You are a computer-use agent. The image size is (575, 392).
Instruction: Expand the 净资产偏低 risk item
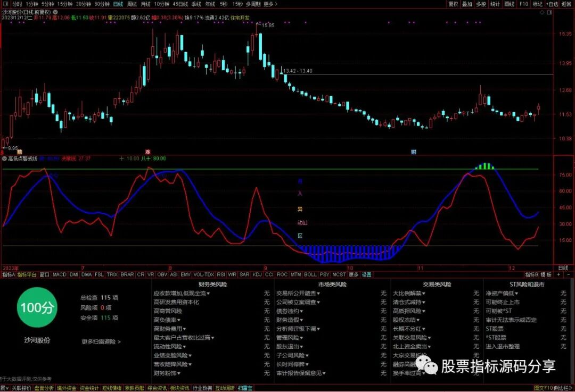502,294
